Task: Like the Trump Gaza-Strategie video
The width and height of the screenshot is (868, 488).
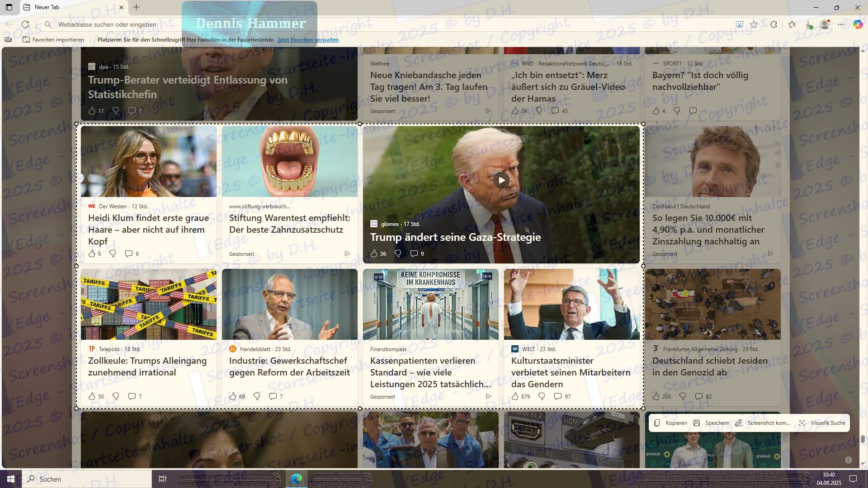Action: pos(374,253)
